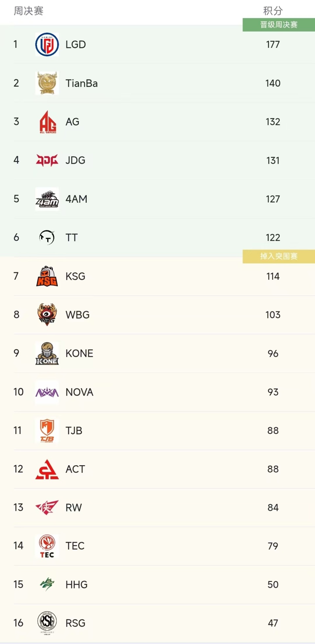Open the RW team name
Image resolution: width=315 pixels, height=644 pixels.
tap(73, 508)
